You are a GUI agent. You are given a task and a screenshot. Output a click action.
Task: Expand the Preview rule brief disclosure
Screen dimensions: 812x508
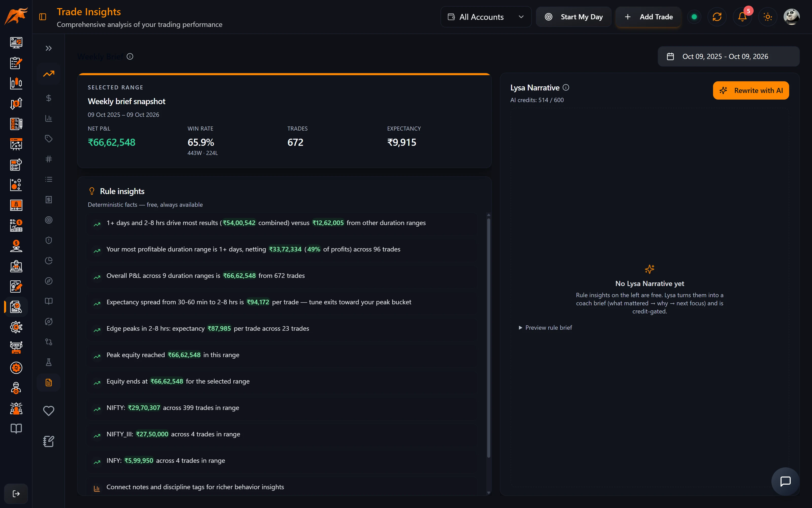click(545, 328)
